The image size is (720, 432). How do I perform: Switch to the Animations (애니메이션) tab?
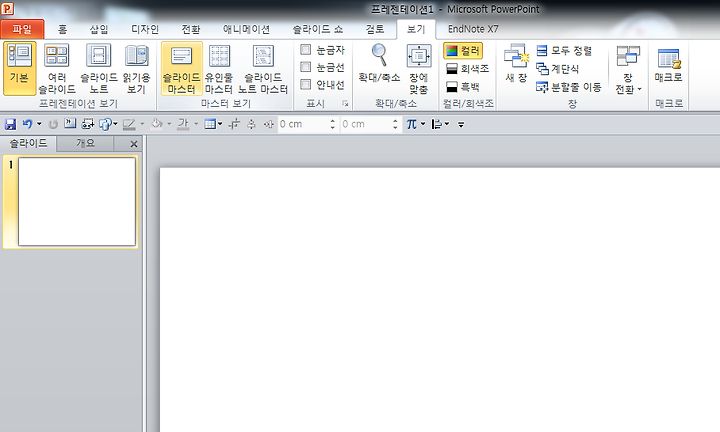click(x=246, y=29)
